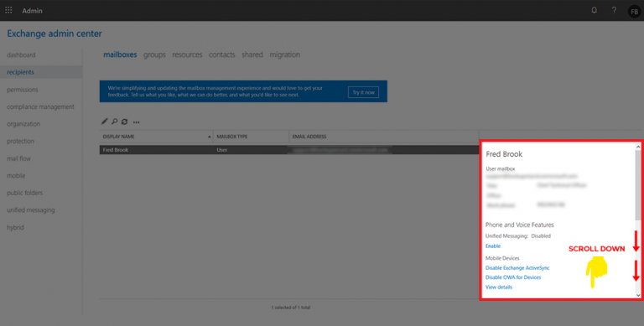
Task: Click the Exchange admin center title
Action: tap(55, 34)
